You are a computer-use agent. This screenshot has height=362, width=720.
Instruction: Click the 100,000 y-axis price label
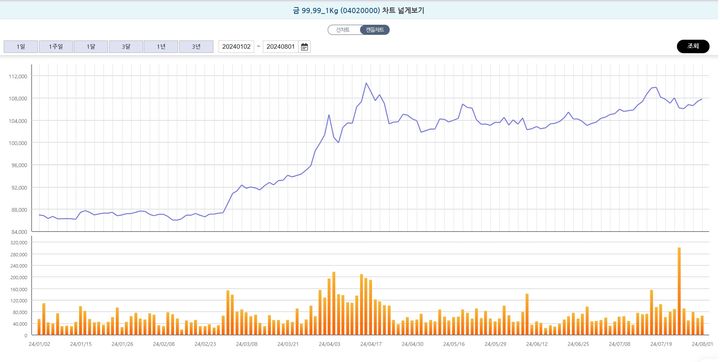click(x=19, y=143)
